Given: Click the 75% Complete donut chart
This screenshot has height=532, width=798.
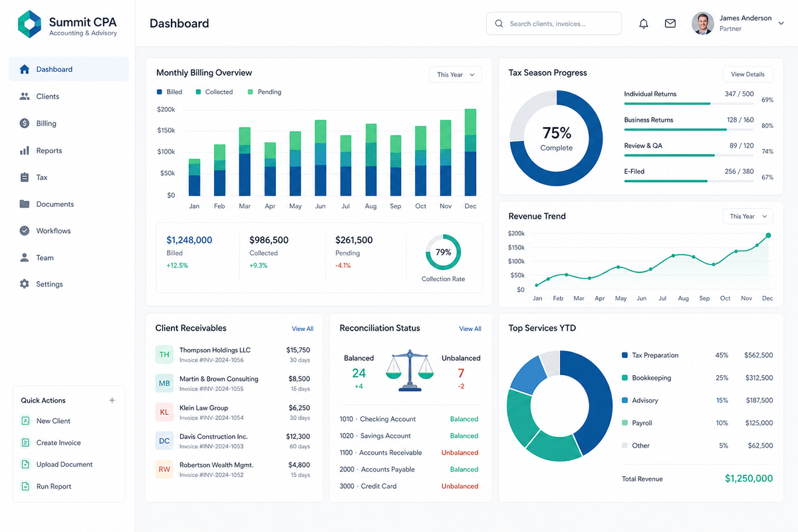Looking at the screenshot, I should [556, 138].
